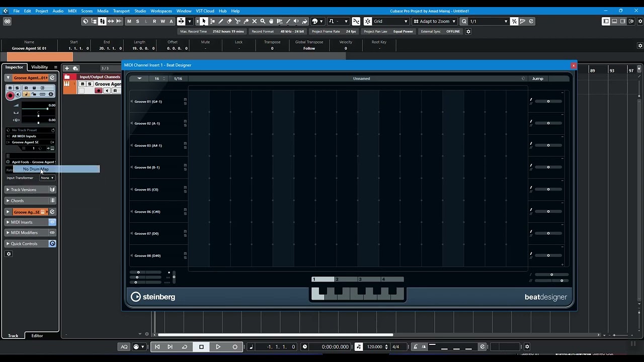
Task: Click the Quick Controls panel icon
Action: coord(52,244)
